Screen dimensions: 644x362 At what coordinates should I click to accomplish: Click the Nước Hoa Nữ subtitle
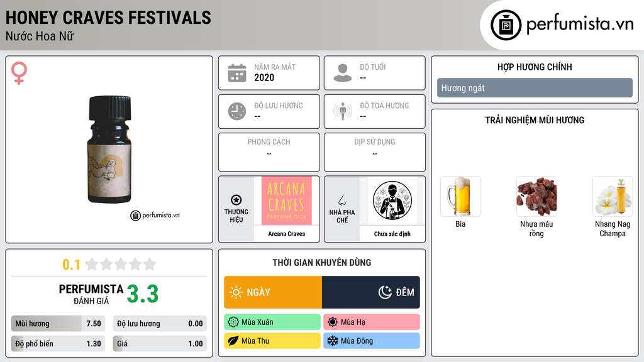coord(40,36)
